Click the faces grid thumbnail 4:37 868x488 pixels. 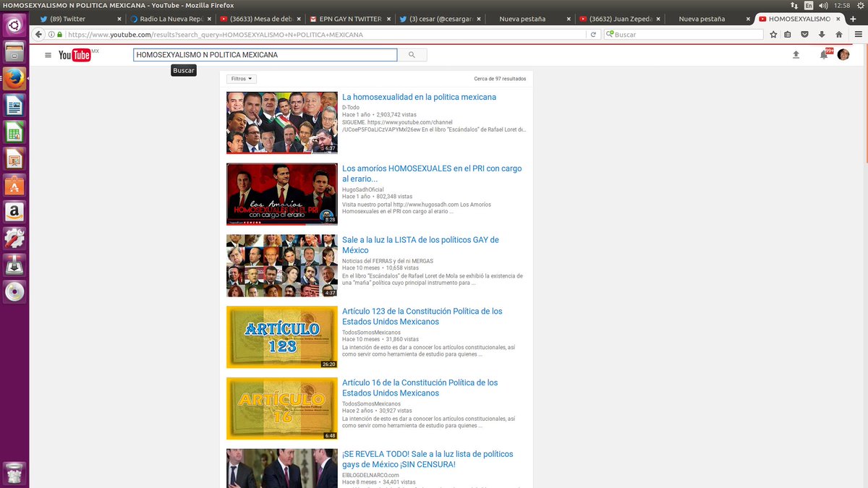coord(282,266)
